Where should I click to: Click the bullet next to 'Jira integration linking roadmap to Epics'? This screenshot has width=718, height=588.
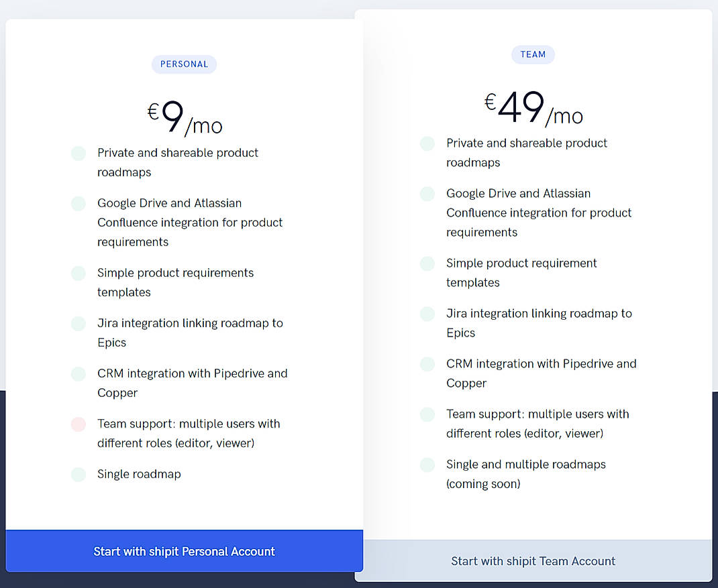pos(78,323)
